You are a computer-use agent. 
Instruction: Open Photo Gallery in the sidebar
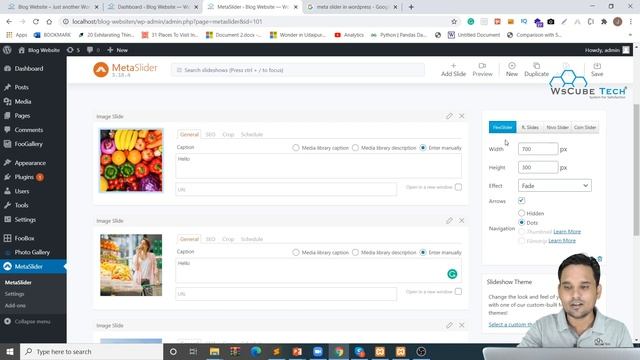(x=33, y=252)
